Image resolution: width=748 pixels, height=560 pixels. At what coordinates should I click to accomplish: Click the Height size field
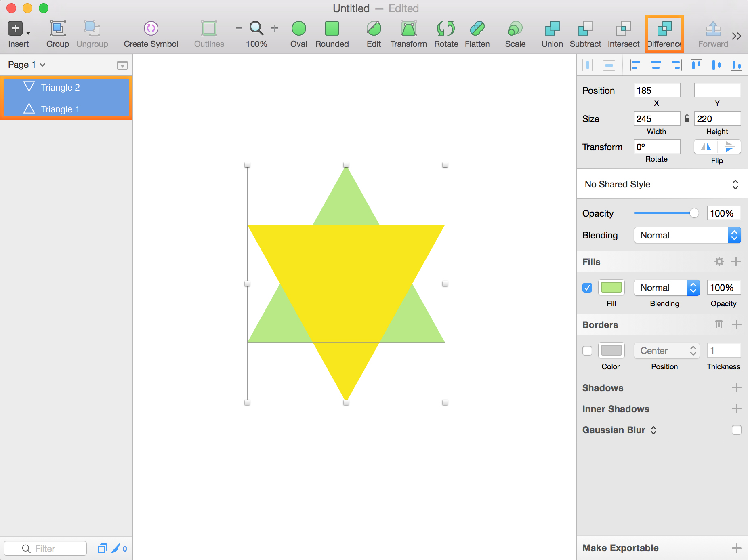point(717,118)
